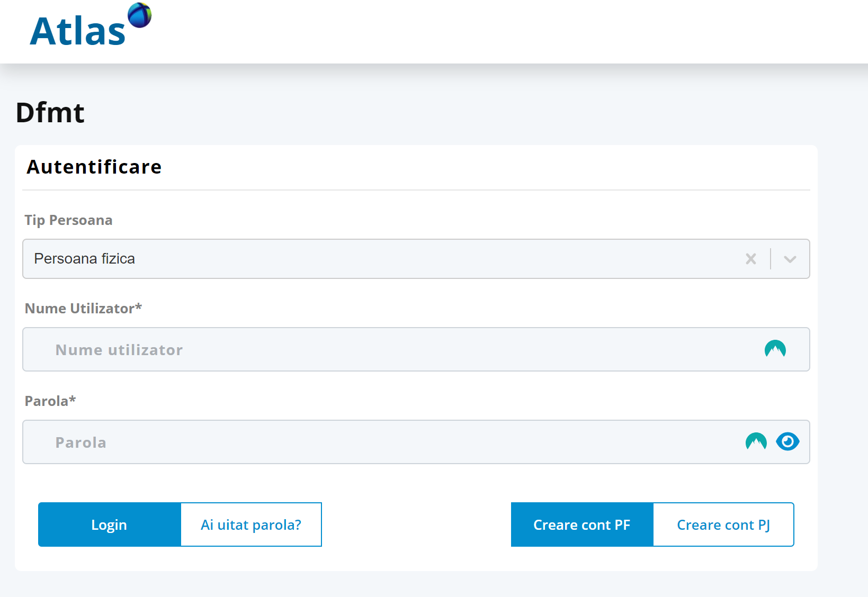The width and height of the screenshot is (868, 597).
Task: Click the password manager icon in Parola field
Action: point(756,441)
